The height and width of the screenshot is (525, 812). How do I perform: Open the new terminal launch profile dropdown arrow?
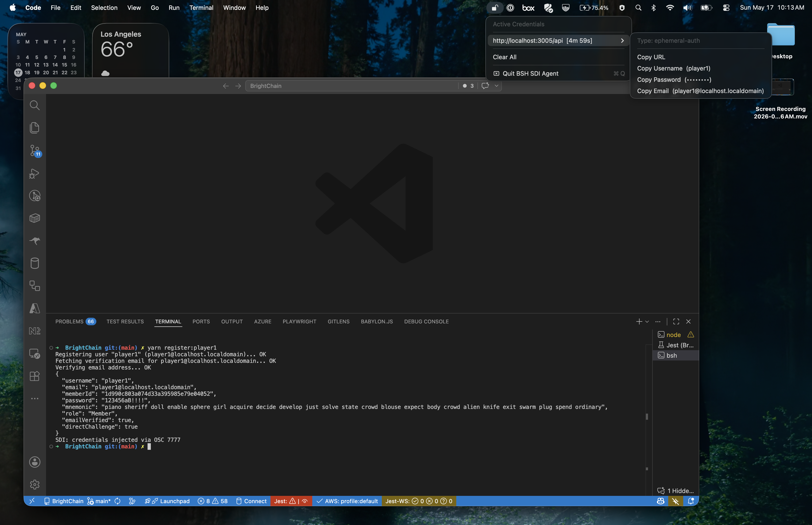[647, 321]
